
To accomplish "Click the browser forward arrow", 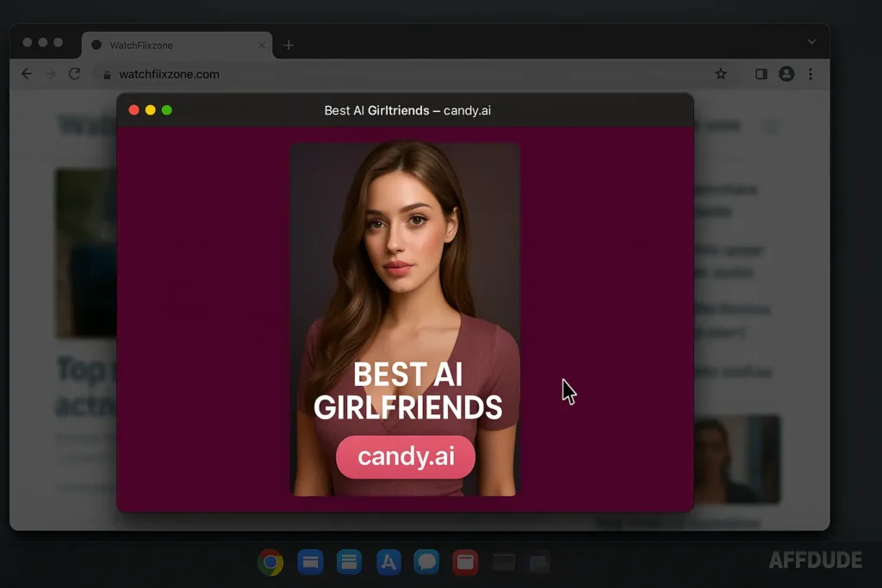I will pos(51,74).
